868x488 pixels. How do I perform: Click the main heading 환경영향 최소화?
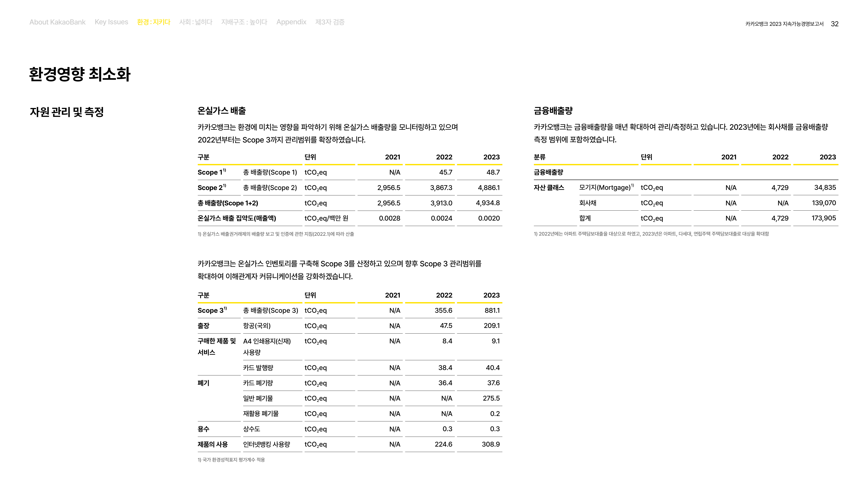tap(80, 74)
